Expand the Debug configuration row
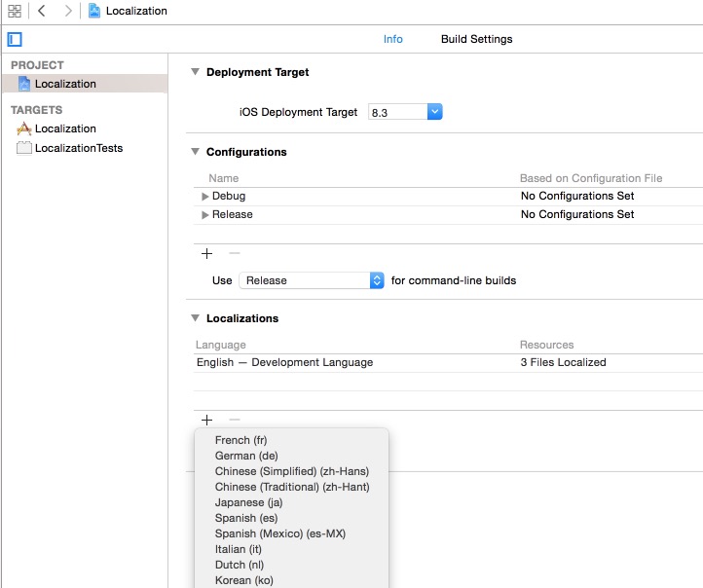 point(204,197)
